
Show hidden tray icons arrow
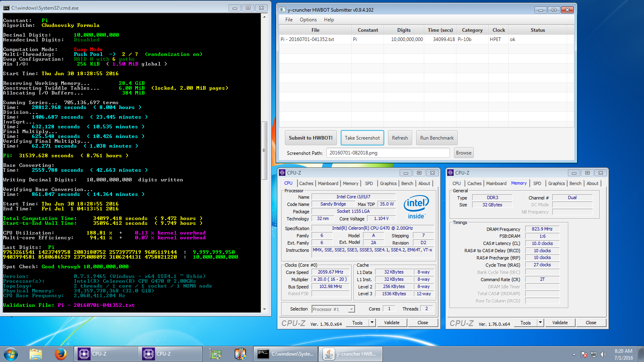pyautogui.click(x=574, y=354)
